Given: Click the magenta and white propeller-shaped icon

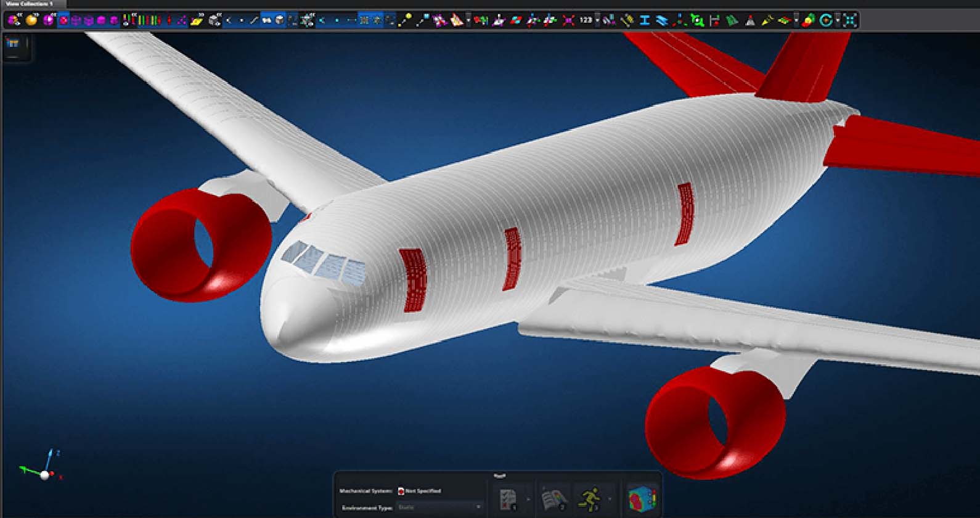Looking at the screenshot, I should [439, 20].
